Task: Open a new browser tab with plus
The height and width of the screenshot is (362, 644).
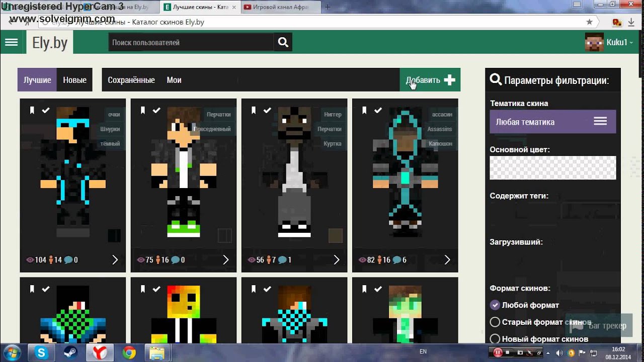Action: [328, 7]
